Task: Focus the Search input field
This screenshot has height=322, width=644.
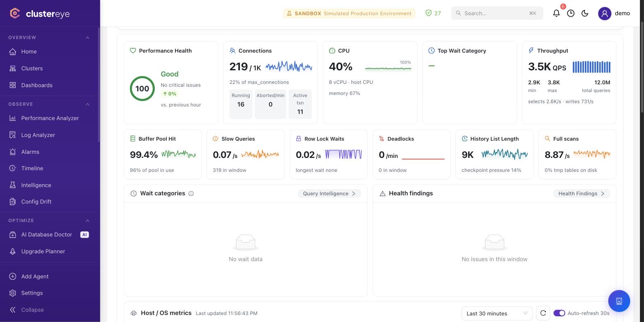Action: point(497,13)
